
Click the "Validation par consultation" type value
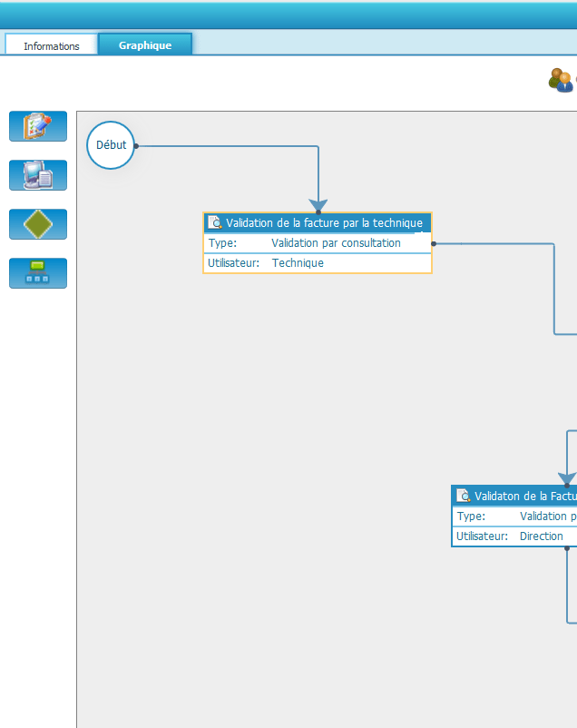(x=336, y=243)
